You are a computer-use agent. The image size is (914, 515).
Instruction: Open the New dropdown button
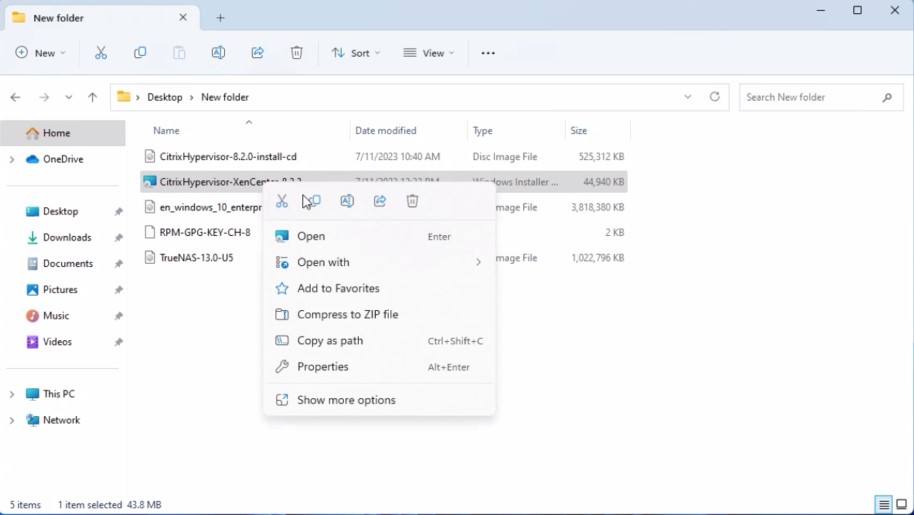click(x=40, y=53)
